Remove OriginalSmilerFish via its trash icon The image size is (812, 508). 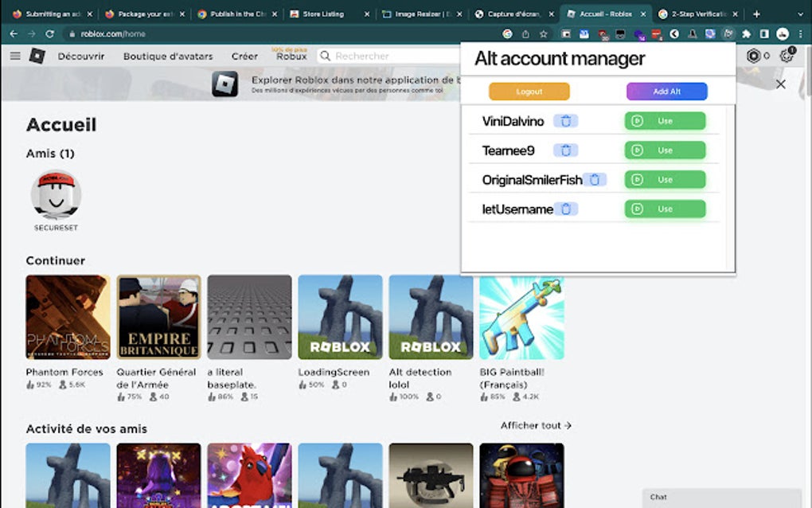point(595,179)
